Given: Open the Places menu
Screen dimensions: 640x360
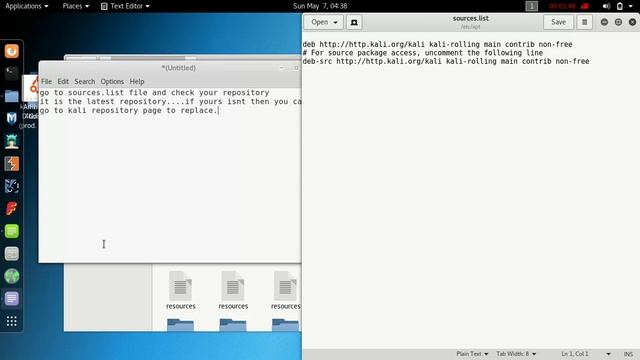Looking at the screenshot, I should [76, 6].
